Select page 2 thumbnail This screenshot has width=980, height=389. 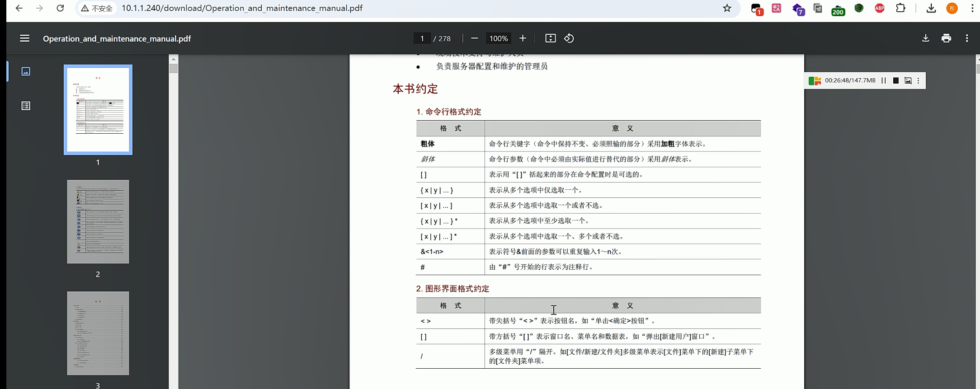point(98,222)
